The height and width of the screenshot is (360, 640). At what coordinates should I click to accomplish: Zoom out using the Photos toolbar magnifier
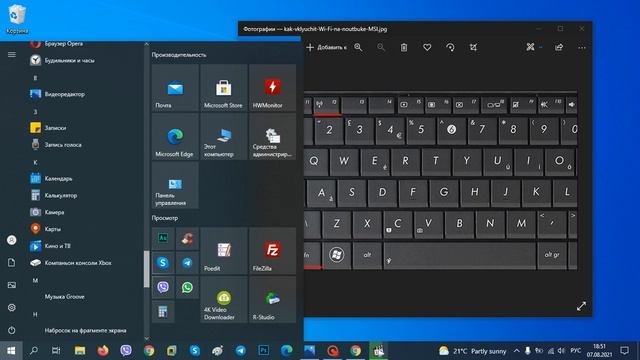point(381,47)
